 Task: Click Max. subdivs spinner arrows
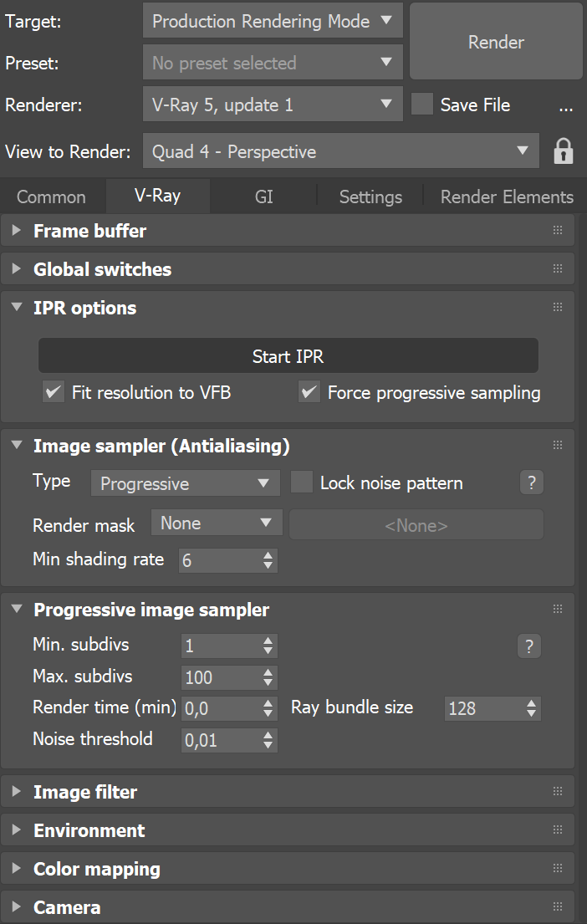coord(268,677)
